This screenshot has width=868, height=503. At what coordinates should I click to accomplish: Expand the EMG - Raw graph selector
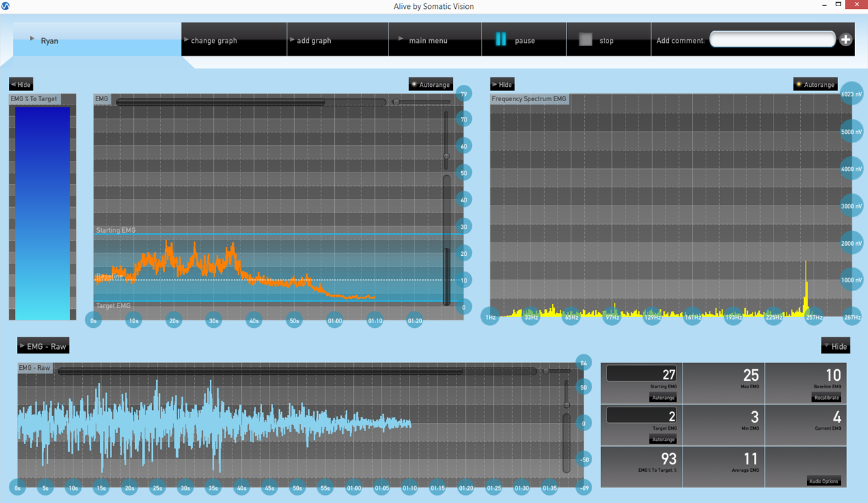pos(43,347)
